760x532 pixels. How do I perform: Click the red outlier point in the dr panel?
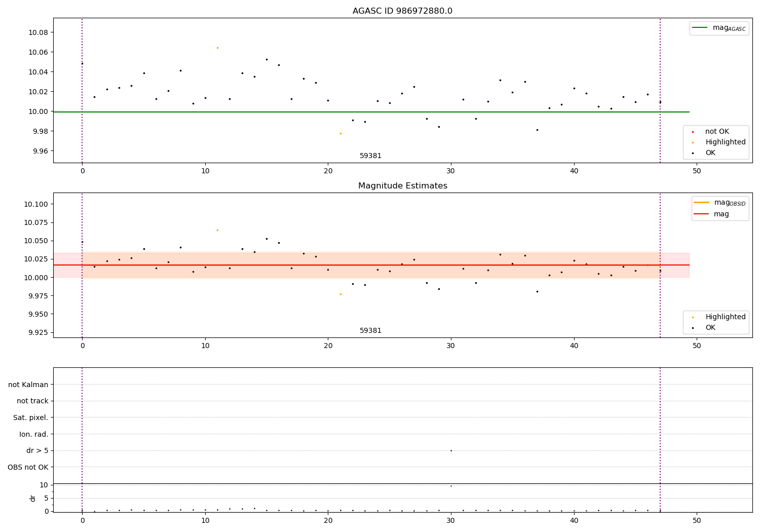451,486
